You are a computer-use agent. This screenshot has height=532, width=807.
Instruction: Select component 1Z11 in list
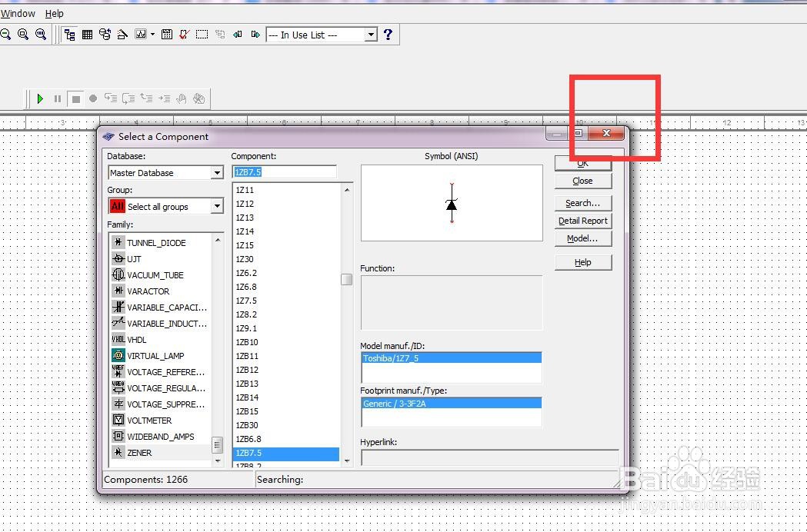pos(286,190)
